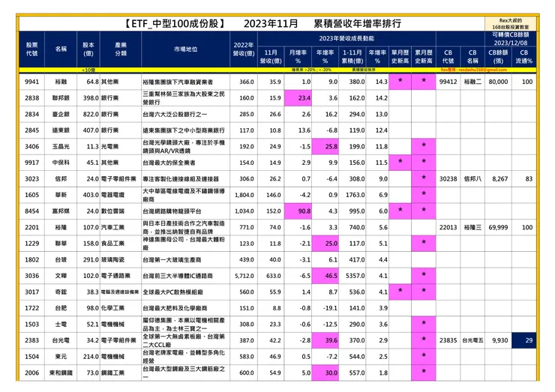Select the 2022 revenue value 5,712.0

coord(244,276)
